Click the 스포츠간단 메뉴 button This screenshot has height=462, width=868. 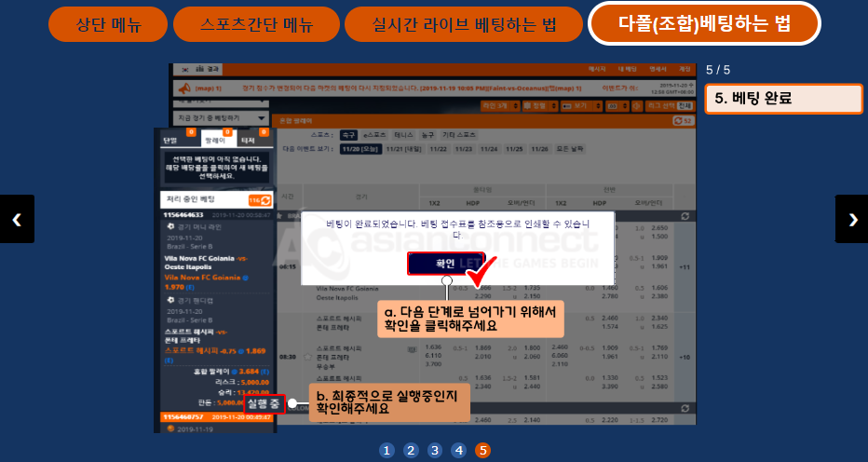pos(256,24)
